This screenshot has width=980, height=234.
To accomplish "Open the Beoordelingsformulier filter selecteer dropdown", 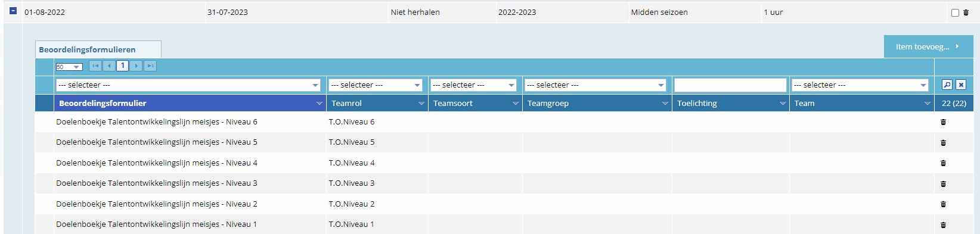I will [188, 85].
